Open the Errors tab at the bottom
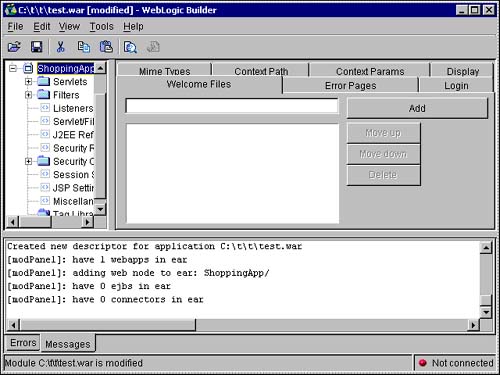 click(x=23, y=343)
